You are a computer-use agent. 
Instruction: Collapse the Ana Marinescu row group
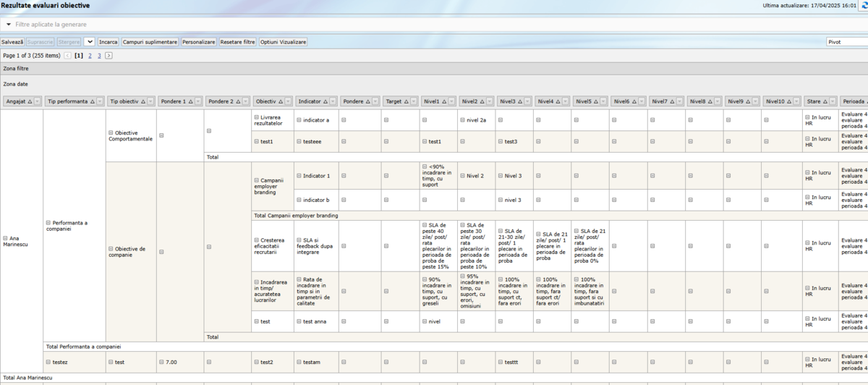[x=6, y=238]
